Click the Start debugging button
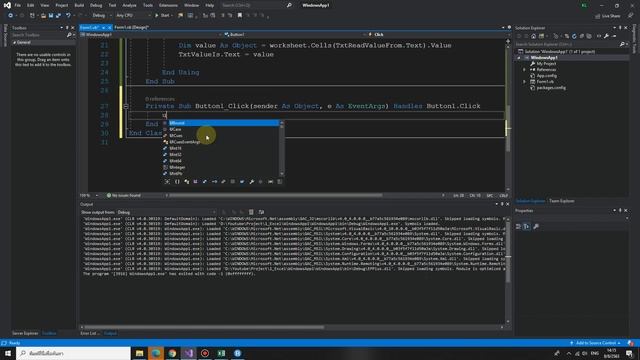640x360 pixels. pos(163,16)
